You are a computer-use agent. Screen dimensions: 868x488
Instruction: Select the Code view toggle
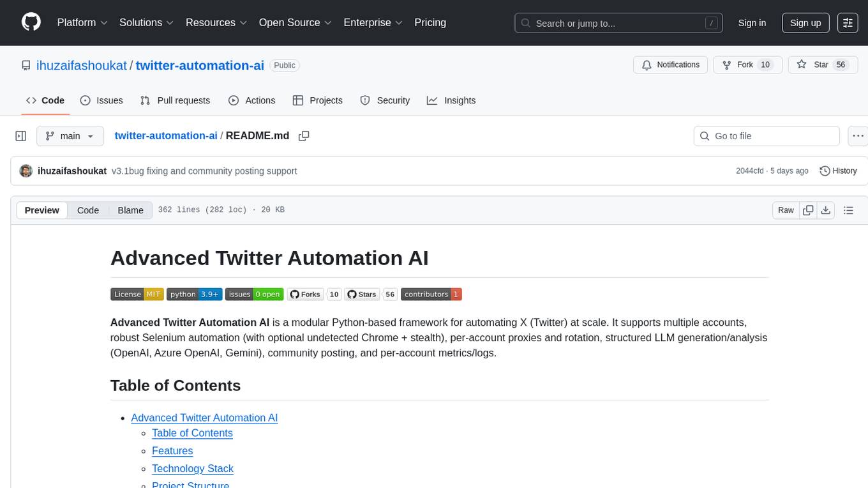[88, 210]
